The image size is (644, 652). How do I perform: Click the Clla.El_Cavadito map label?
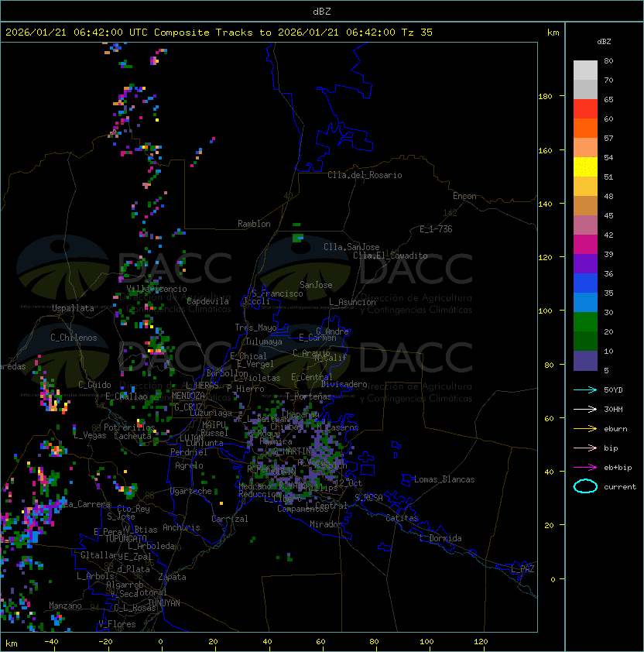coord(390,256)
